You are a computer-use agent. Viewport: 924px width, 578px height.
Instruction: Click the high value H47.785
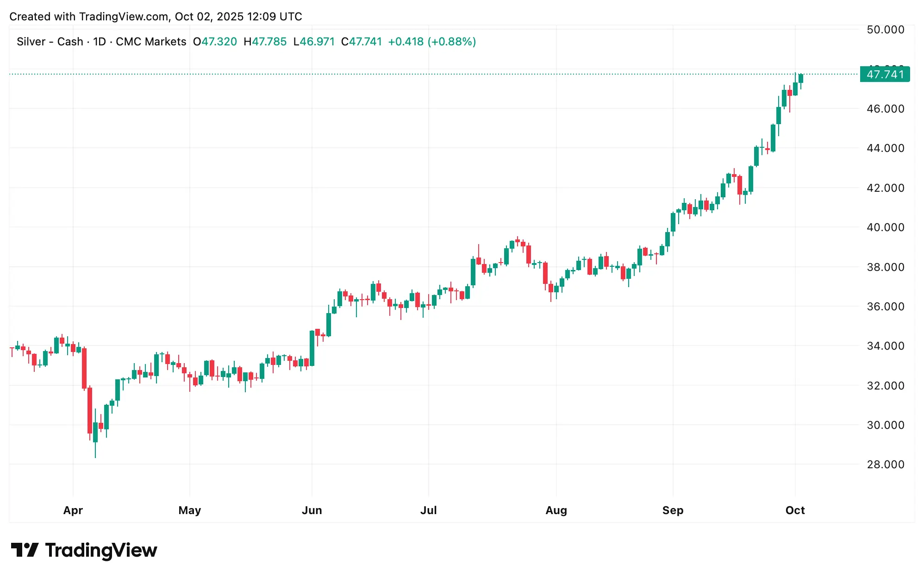point(265,42)
